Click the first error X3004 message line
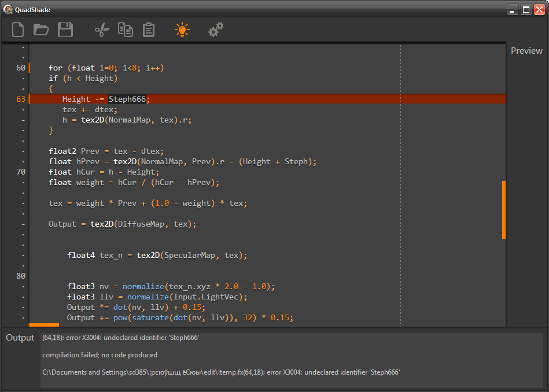This screenshot has width=549, height=392. 121,338
